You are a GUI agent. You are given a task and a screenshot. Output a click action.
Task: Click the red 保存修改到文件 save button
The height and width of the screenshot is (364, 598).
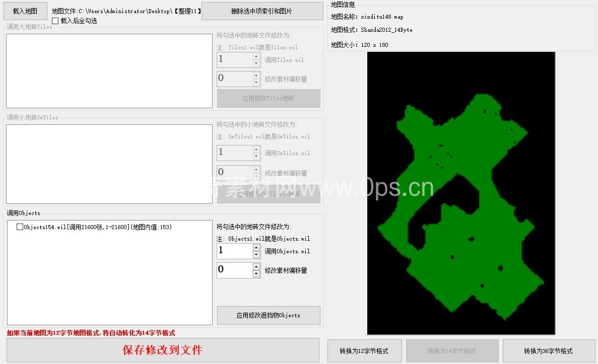click(x=163, y=350)
